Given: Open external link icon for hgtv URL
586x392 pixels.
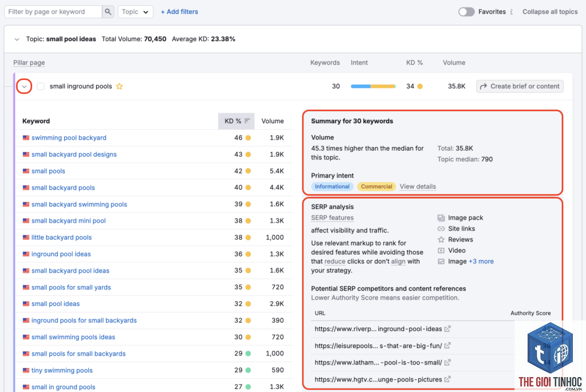Looking at the screenshot, I should [448, 379].
